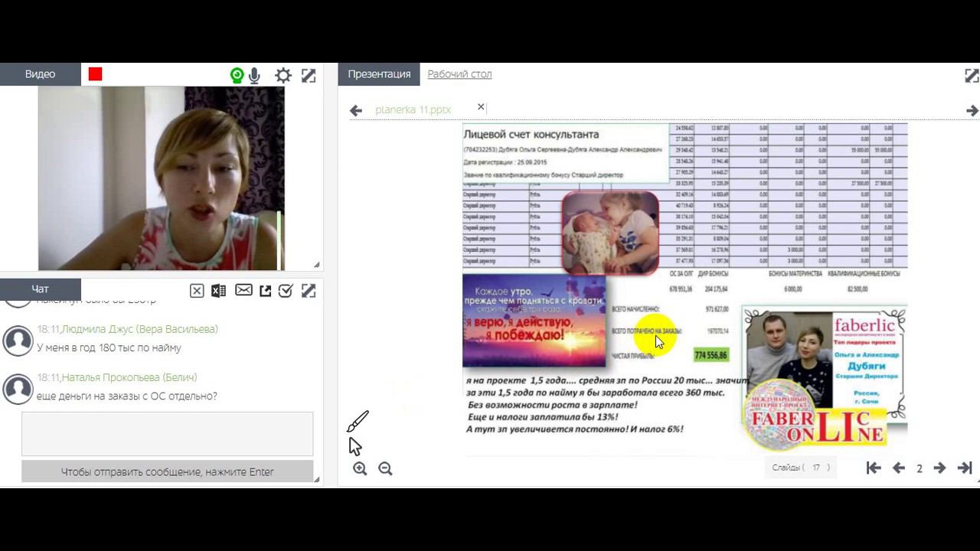Expand the chat panel to fullscreen
Viewport: 980px width, 551px height.
point(309,291)
